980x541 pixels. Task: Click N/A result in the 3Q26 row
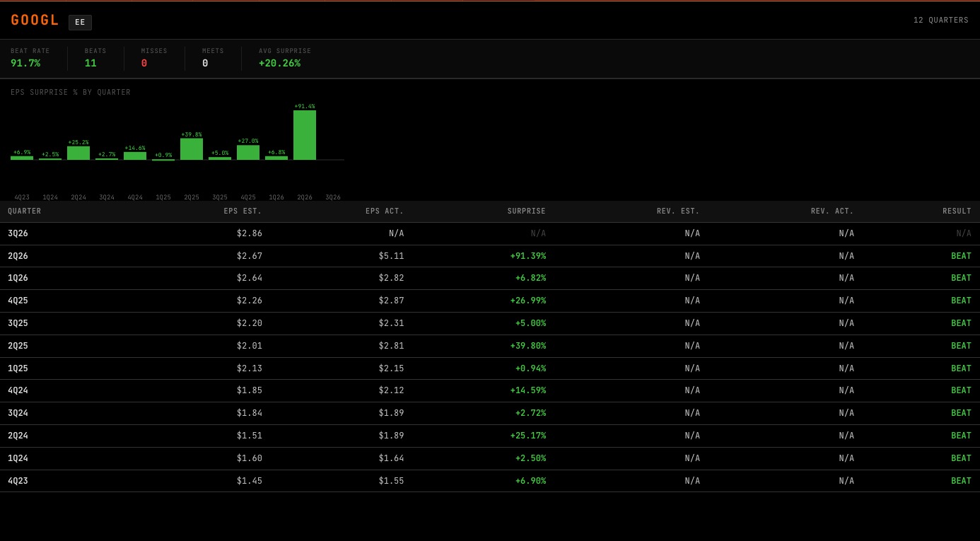pos(964,233)
